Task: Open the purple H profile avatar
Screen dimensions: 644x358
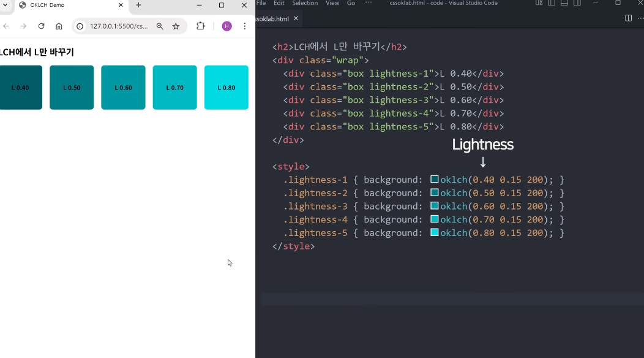Action: (x=227, y=26)
